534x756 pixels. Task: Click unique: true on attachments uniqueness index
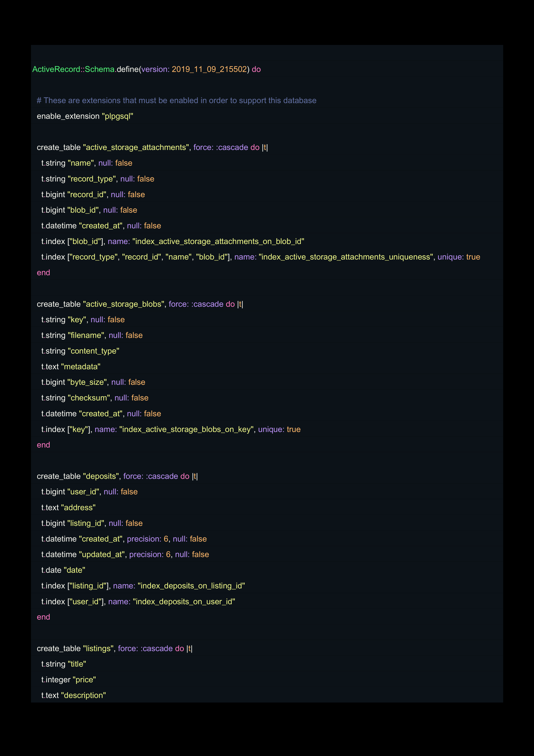(x=459, y=257)
